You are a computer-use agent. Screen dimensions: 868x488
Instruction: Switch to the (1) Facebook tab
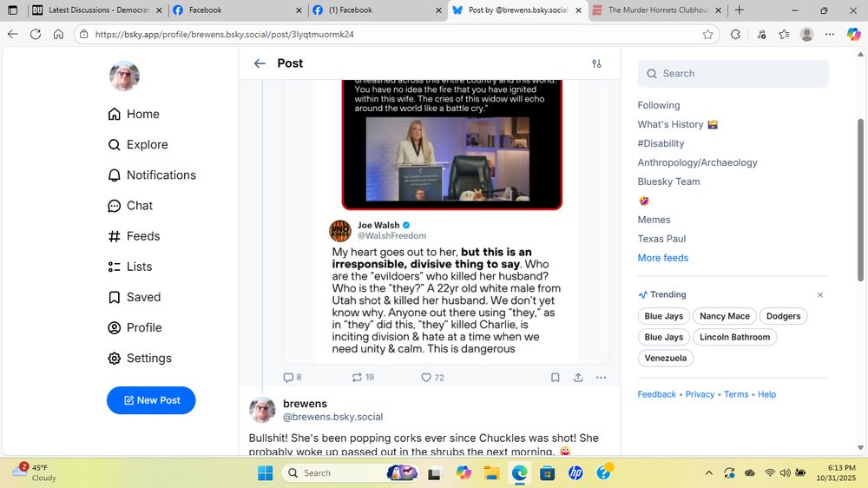pos(377,10)
